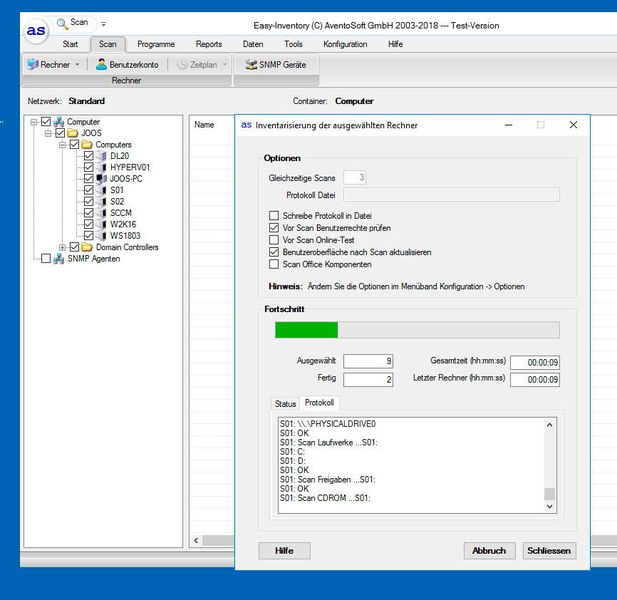Open the Daten ribbon tab
Screen dimensions: 617x600
click(253, 44)
